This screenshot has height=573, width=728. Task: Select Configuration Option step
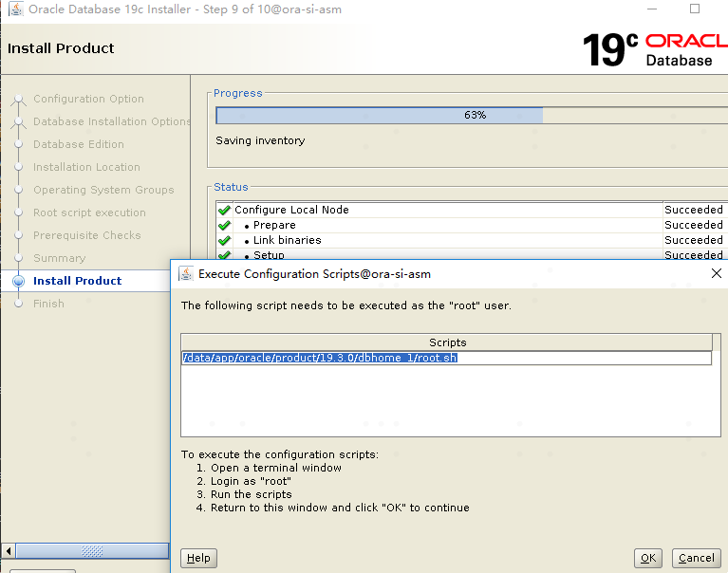[88, 99]
